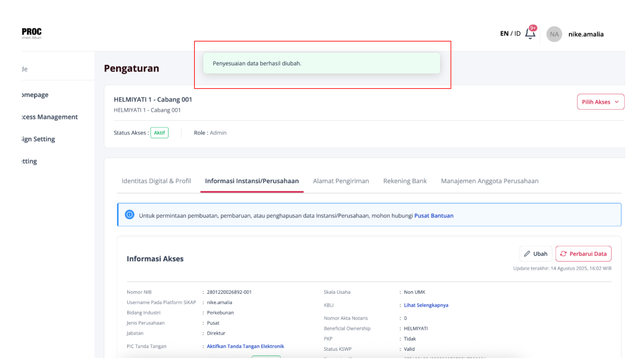This screenshot has height=364, width=644.
Task: Open the Pusat Bantuan link
Action: click(x=434, y=216)
